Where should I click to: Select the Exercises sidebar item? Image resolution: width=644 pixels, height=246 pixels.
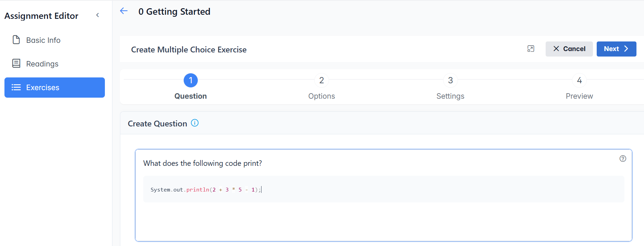(x=54, y=87)
